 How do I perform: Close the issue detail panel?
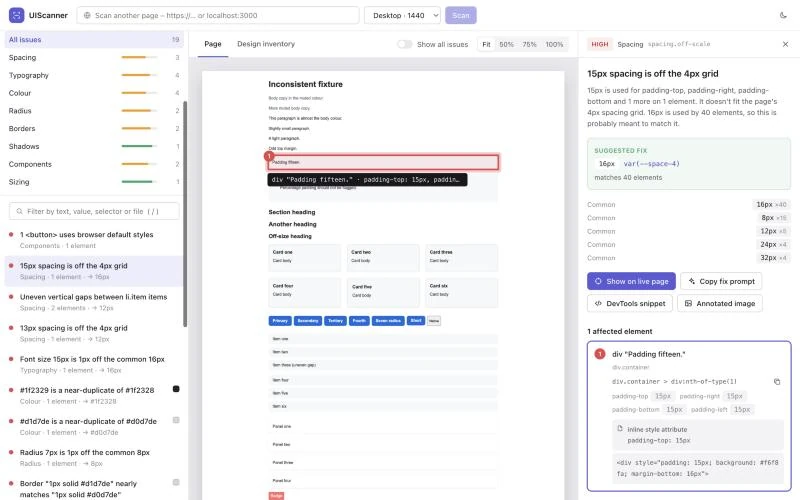point(785,44)
